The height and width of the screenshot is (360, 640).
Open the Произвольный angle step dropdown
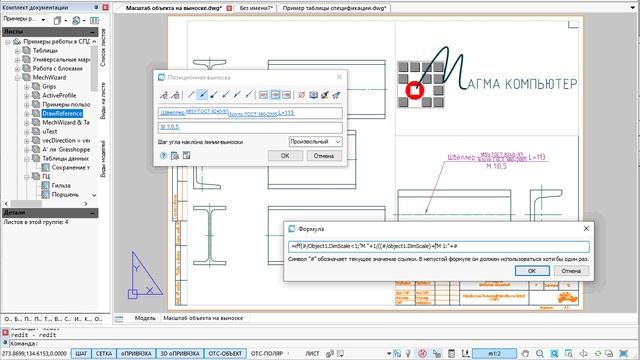click(x=316, y=142)
